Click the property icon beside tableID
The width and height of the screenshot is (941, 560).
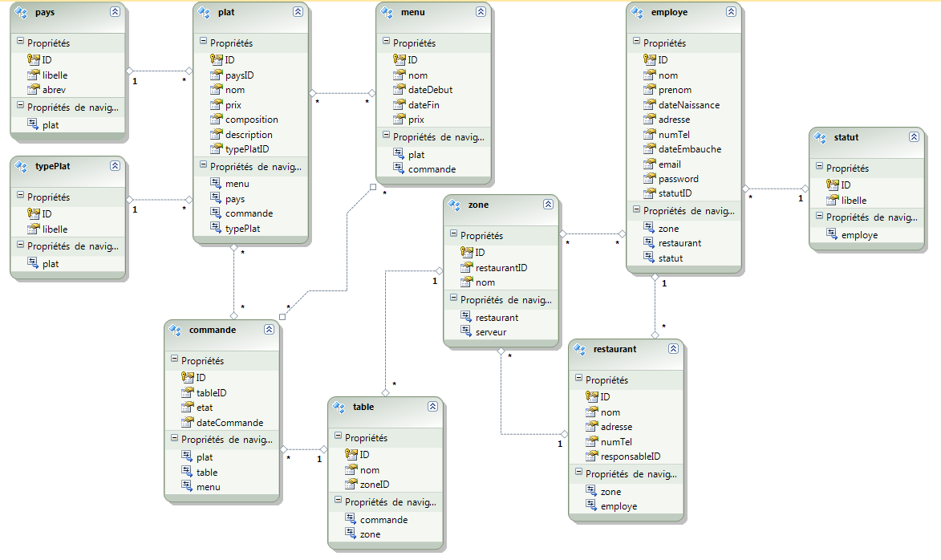[x=188, y=392]
